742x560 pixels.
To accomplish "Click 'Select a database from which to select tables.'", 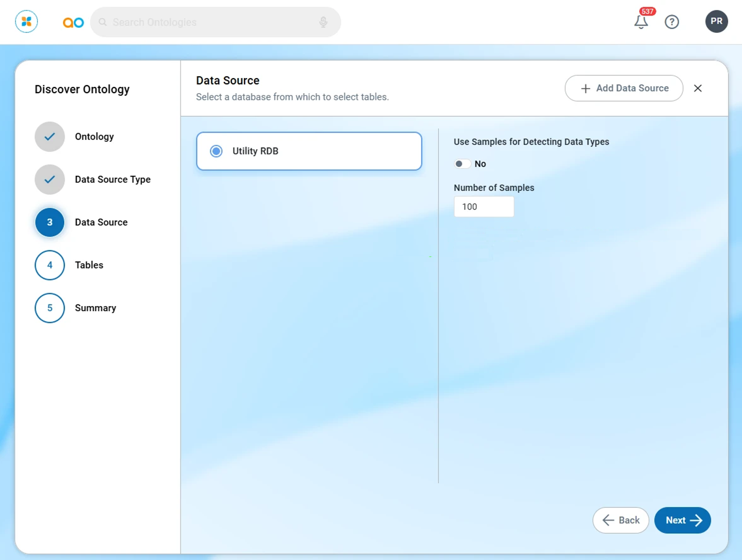I will 292,97.
